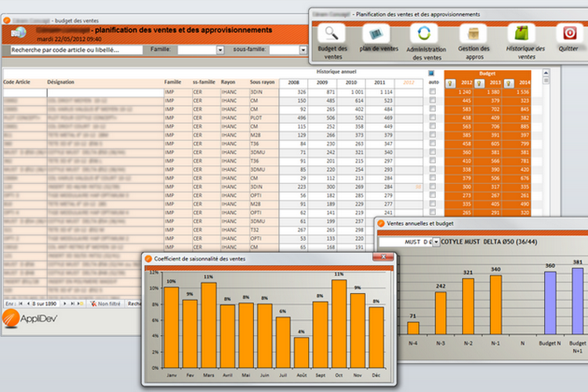Toggle the auto column header checkbox

[x=431, y=74]
